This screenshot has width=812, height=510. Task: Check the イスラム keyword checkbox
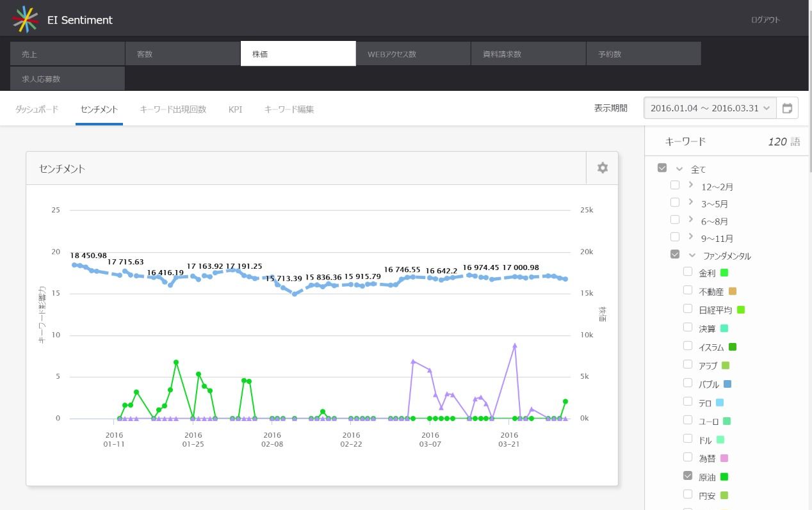click(x=688, y=346)
